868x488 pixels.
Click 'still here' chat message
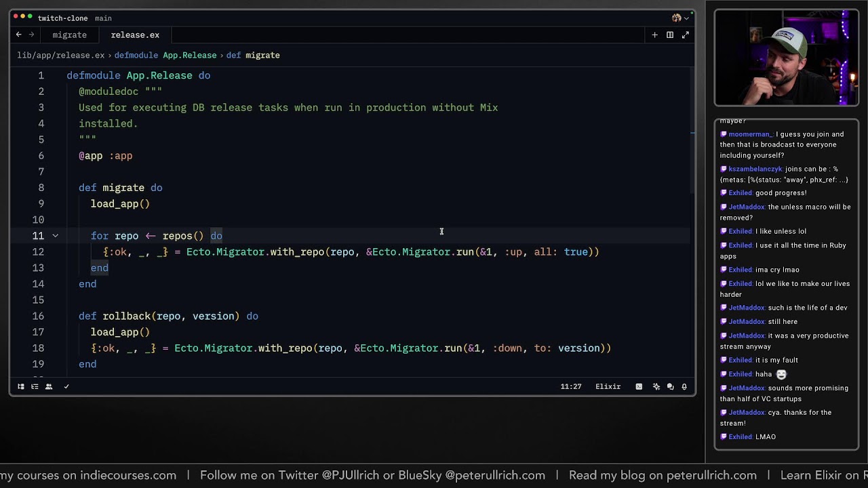pos(783,322)
